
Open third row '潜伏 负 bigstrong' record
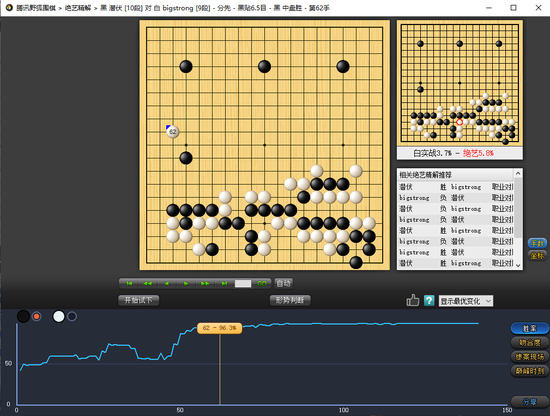tap(456, 209)
